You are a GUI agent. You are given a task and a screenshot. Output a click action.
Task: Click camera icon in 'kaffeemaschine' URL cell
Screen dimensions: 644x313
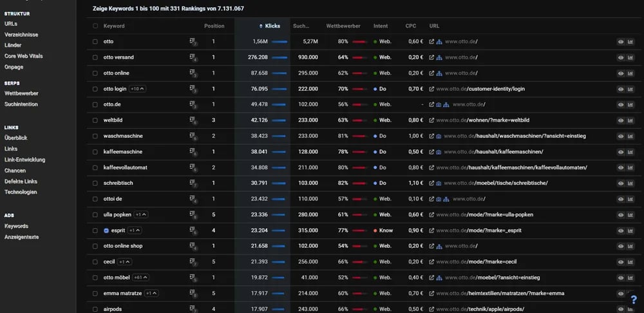439,152
